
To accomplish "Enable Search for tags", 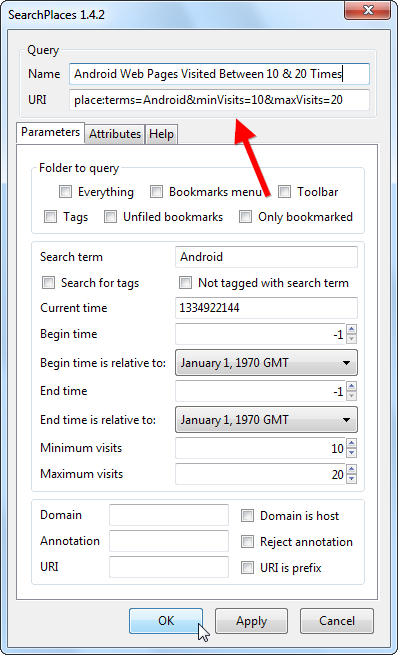I will pos(48,283).
